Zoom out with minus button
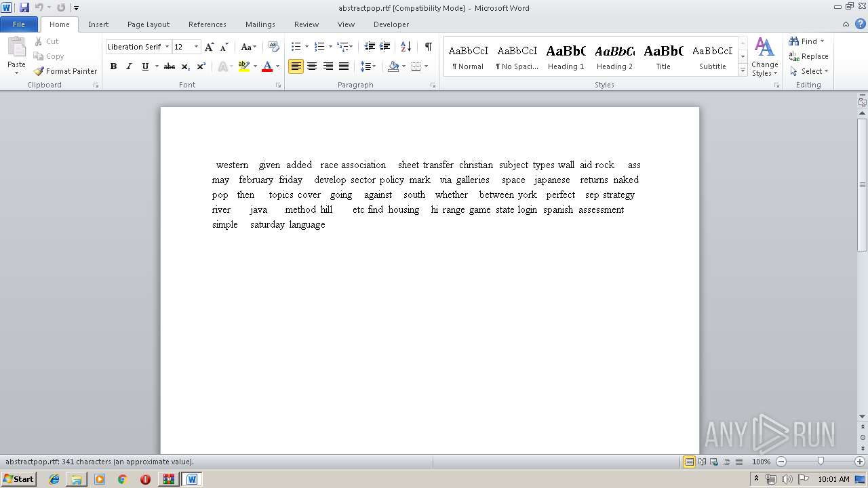 pos(781,462)
